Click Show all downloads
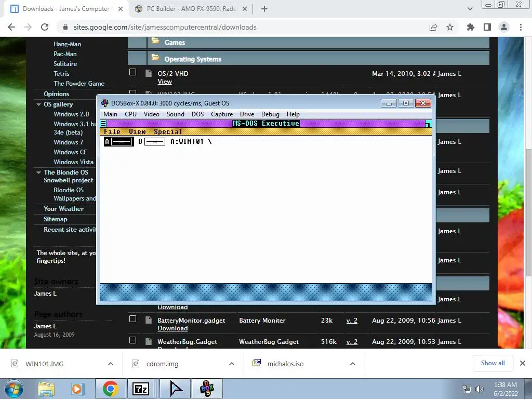This screenshot has height=399, width=532. [493, 363]
